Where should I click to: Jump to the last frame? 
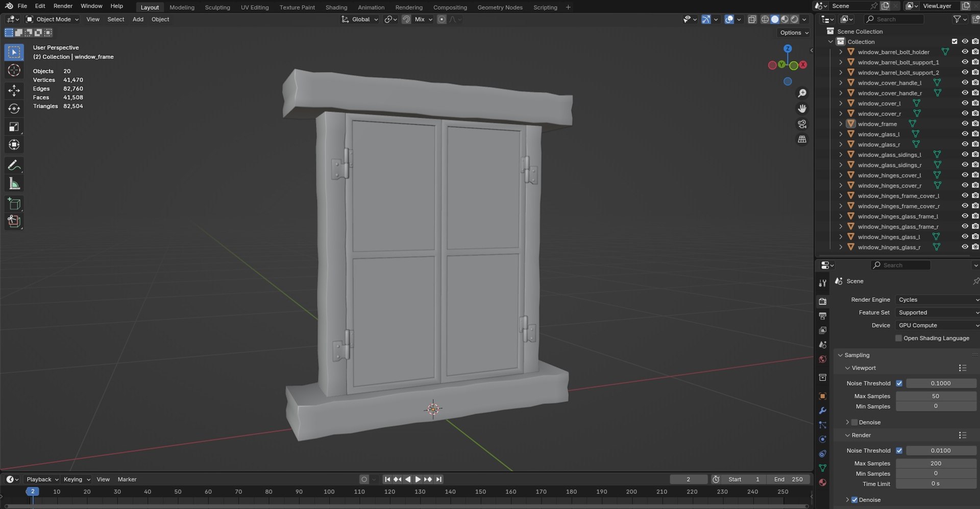[x=439, y=479]
